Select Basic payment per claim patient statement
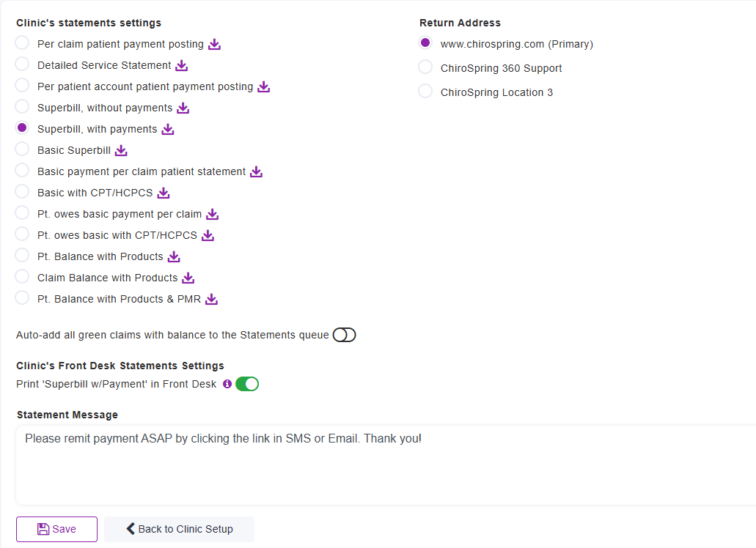 [x=23, y=171]
